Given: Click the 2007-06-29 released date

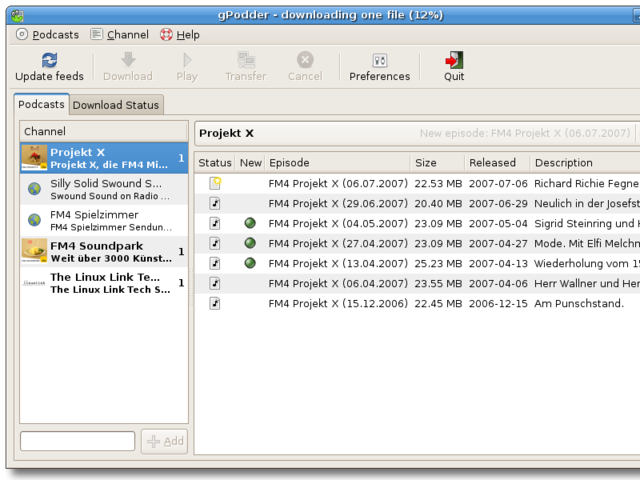Looking at the screenshot, I should tap(498, 204).
